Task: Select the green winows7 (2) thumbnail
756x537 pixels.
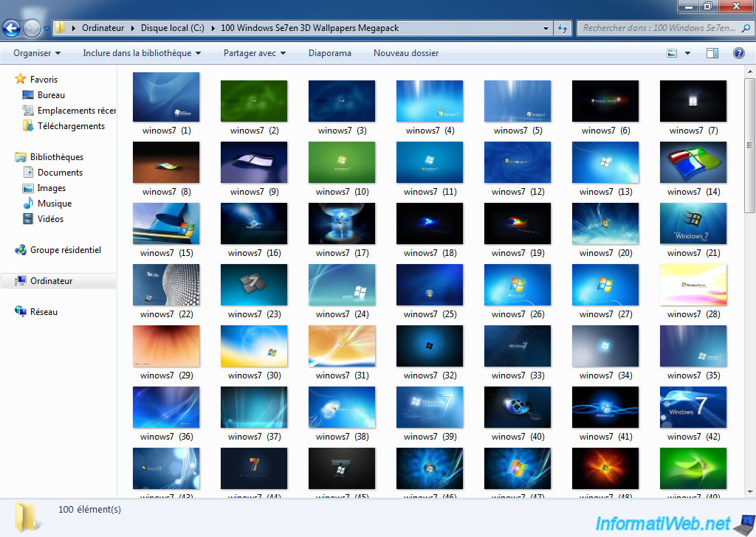Action: click(x=254, y=100)
